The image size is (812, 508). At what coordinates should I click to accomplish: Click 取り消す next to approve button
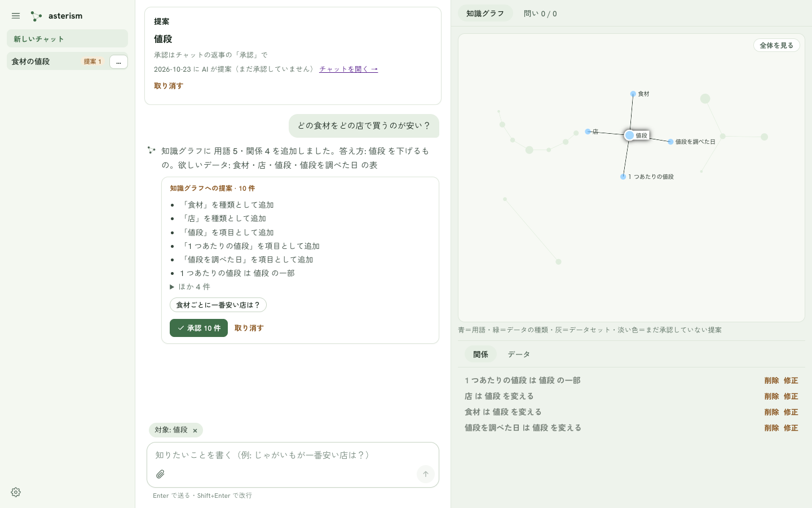(x=249, y=328)
